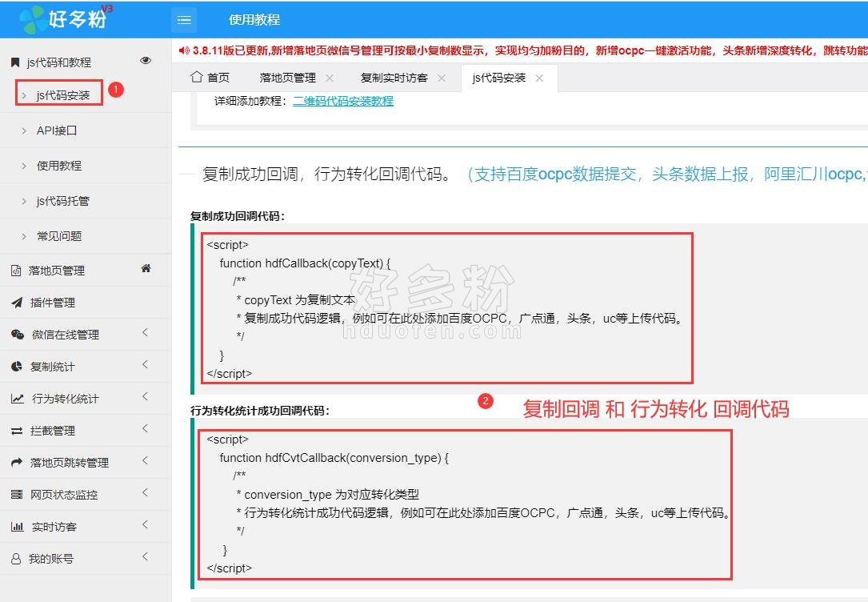
Task: Click the server icon for 网页状态监控
Action: click(17, 495)
